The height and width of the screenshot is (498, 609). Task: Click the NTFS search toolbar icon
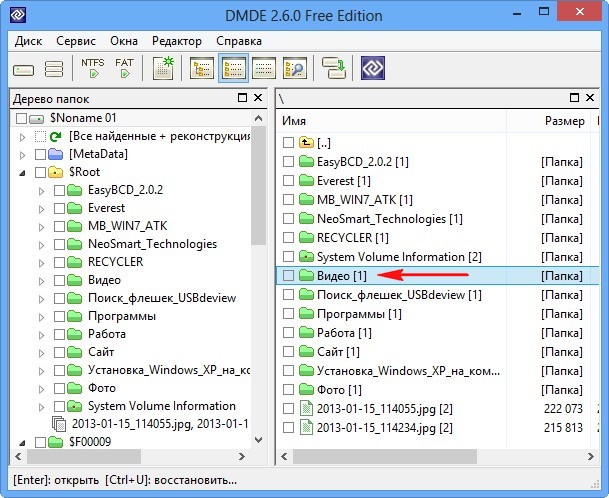[x=92, y=68]
